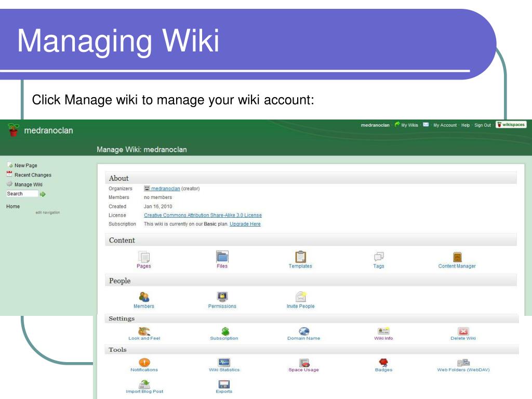Open the Files folder icon

tap(222, 257)
